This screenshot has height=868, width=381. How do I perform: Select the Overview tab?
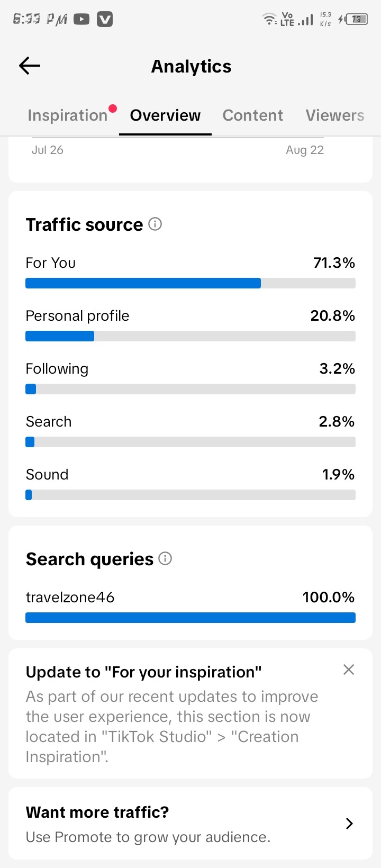(165, 115)
